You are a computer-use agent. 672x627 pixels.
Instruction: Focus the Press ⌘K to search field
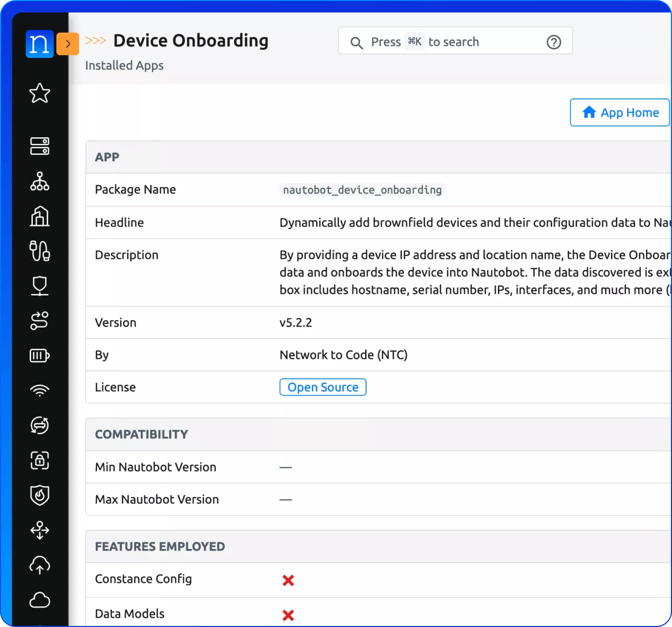pos(447,42)
